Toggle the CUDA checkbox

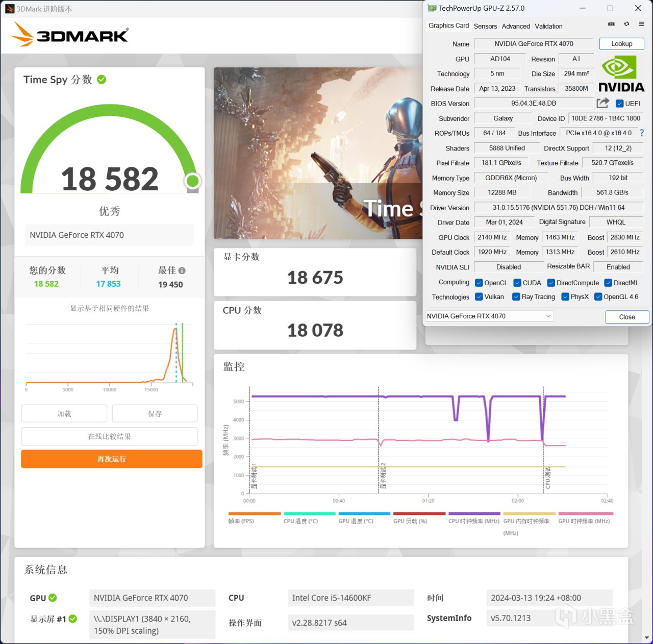[517, 283]
